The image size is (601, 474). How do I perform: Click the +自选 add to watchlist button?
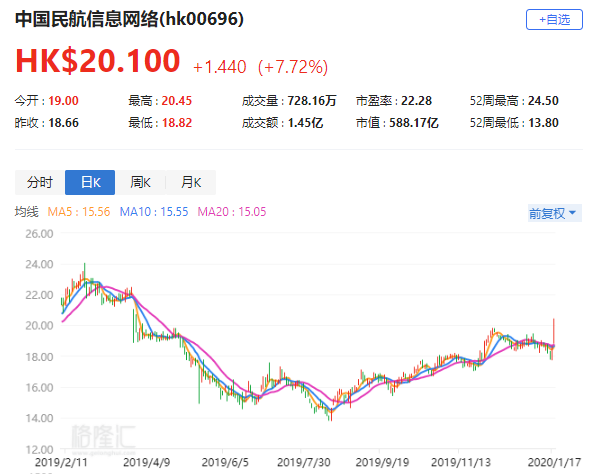[x=554, y=19]
